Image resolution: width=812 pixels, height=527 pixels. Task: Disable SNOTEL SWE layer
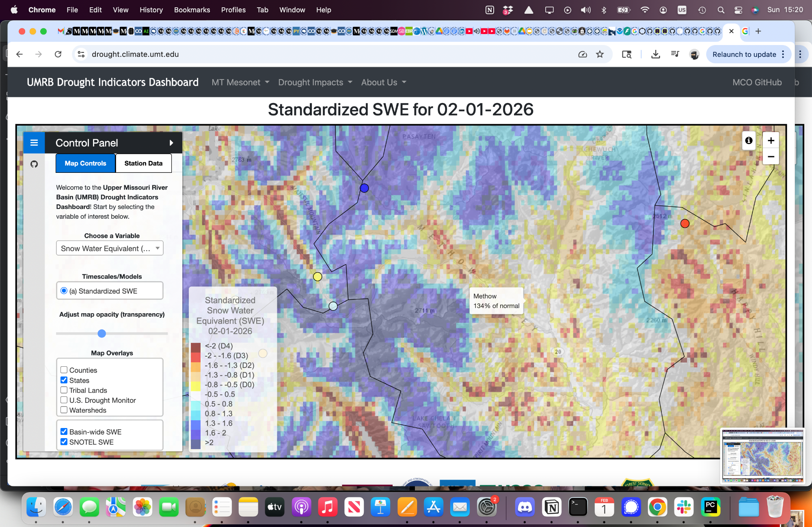tap(64, 442)
